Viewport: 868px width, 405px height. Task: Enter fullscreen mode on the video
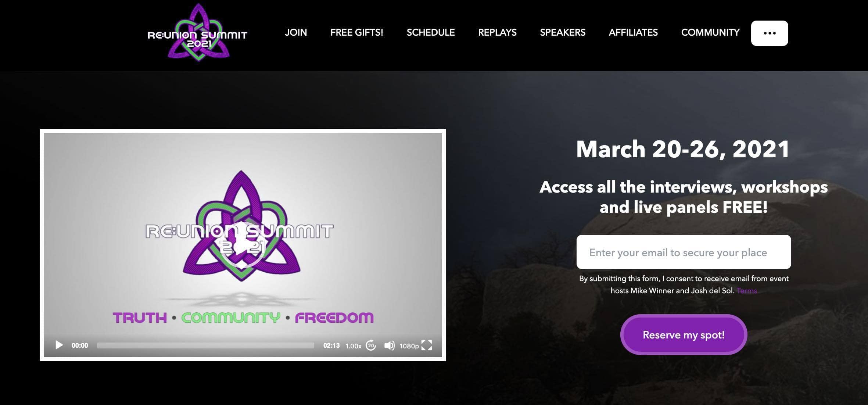point(427,345)
